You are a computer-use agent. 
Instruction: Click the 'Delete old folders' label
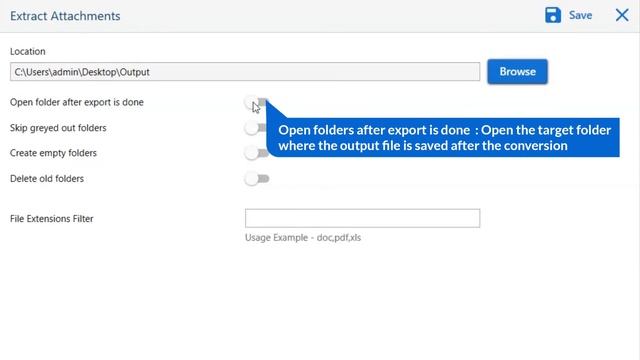47,179
